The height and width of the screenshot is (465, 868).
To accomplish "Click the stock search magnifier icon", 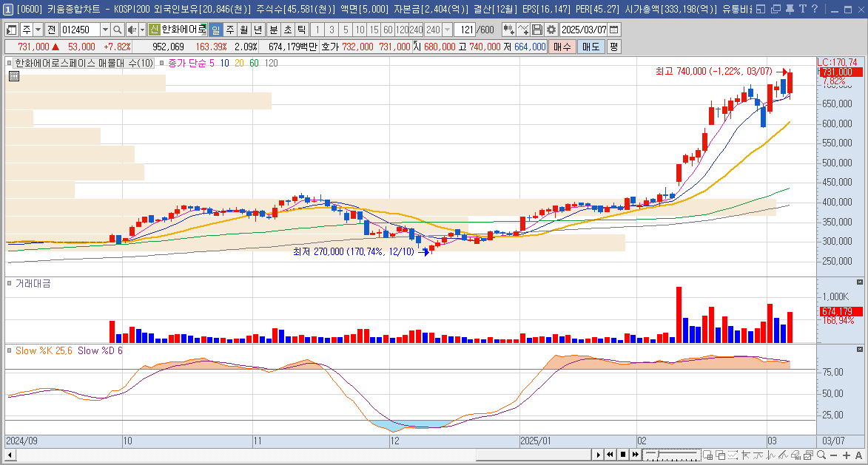I will click(117, 30).
